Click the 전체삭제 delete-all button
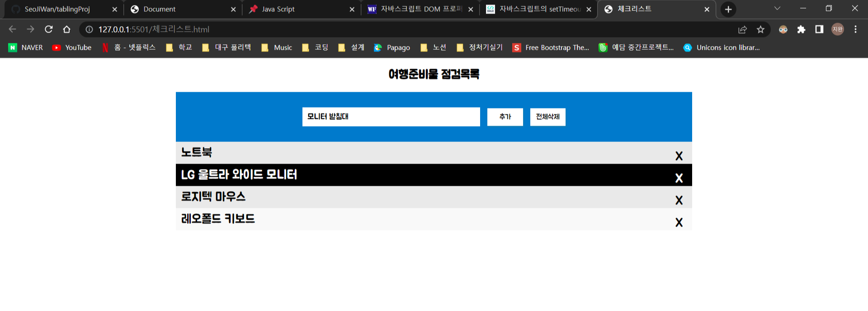This screenshot has height=311, width=868. pos(548,117)
